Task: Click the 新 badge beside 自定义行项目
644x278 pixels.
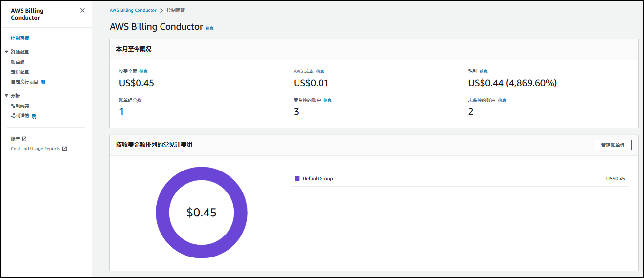Action: coord(43,82)
